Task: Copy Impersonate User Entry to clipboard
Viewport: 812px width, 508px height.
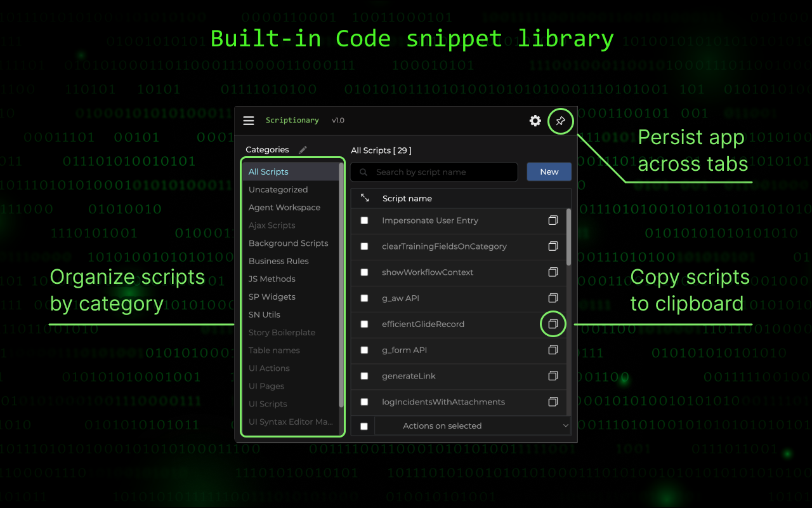Action: pos(553,220)
